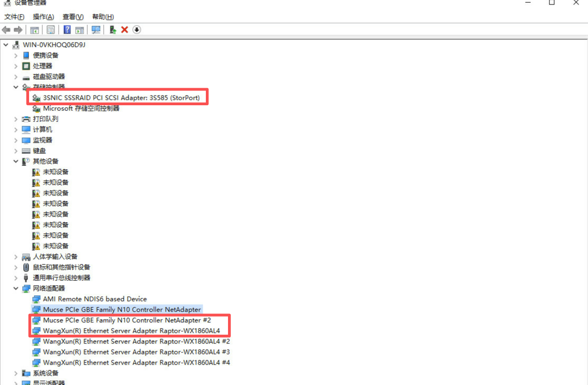The height and width of the screenshot is (385, 588).
Task: Select 3SNIC SSSRAID PCI SCSI Adapter device
Action: (121, 98)
